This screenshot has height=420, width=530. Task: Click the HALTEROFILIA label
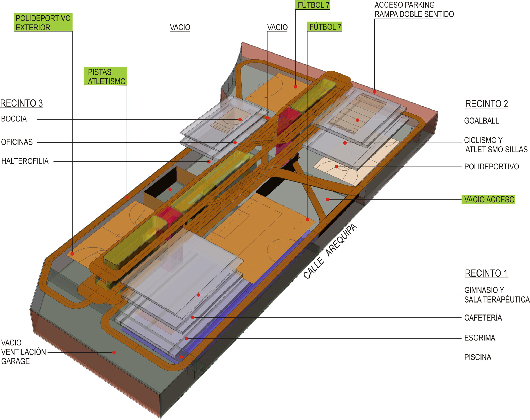[x=25, y=161]
